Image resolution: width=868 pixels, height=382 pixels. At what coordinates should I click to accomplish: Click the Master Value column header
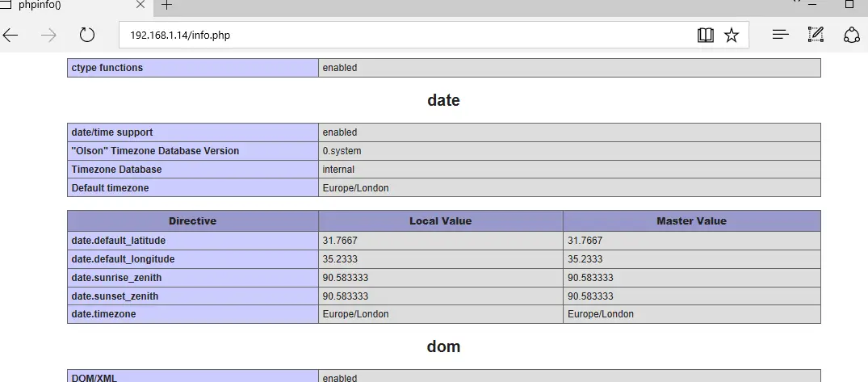691,221
